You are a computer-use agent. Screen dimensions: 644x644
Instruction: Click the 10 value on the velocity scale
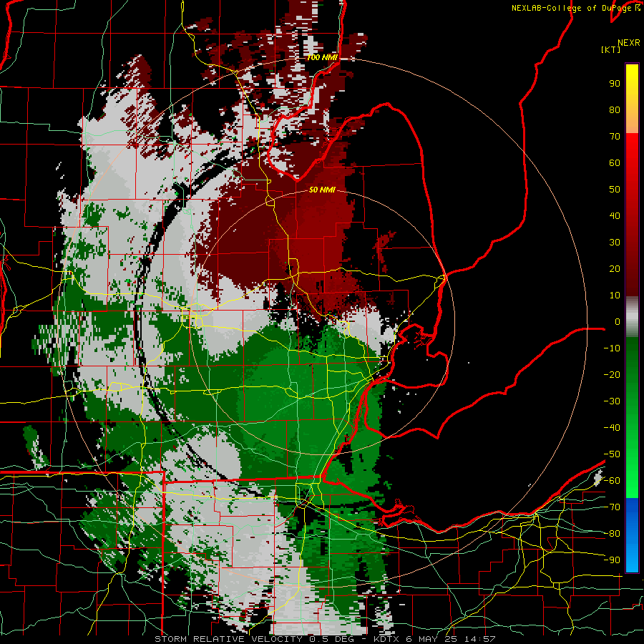pyautogui.click(x=615, y=296)
